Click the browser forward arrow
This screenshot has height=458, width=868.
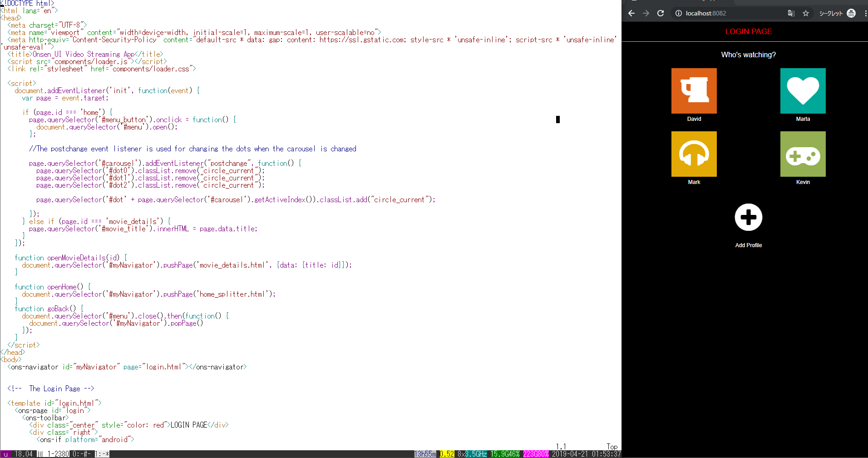[x=646, y=13]
